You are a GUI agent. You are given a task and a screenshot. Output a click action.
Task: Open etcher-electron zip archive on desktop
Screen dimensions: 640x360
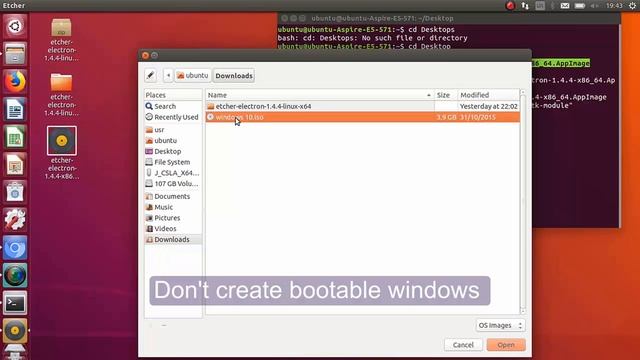pos(62,40)
